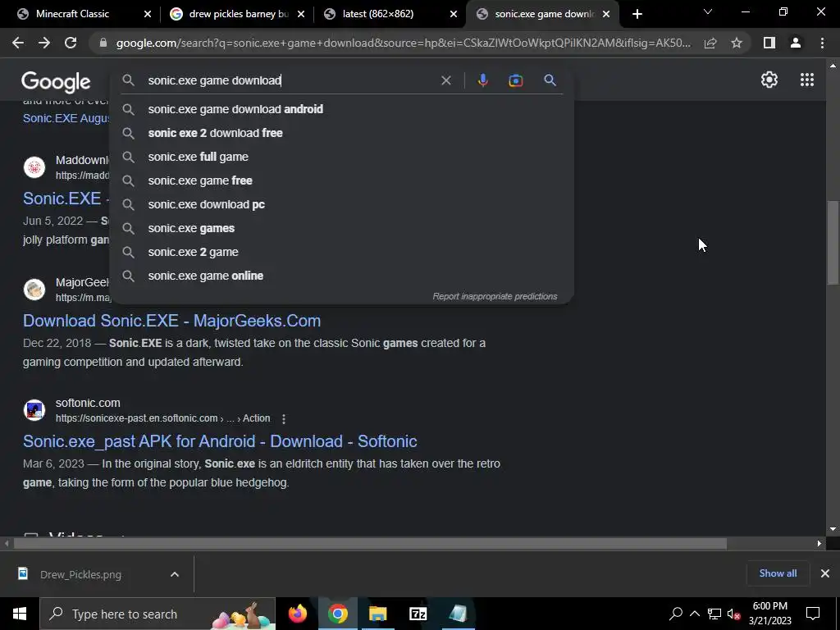Open downloaded file Drew_Pickles.png
This screenshot has width=840, height=630.
80,574
